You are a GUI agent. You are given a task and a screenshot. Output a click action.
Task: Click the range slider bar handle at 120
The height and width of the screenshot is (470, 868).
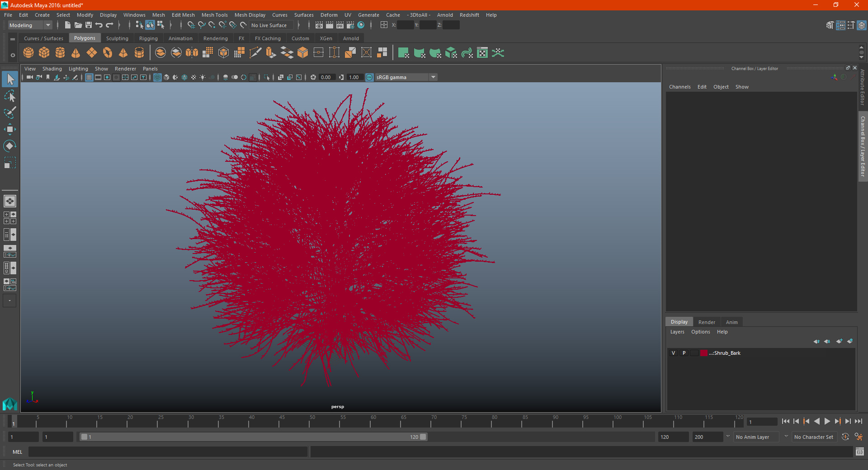423,437
